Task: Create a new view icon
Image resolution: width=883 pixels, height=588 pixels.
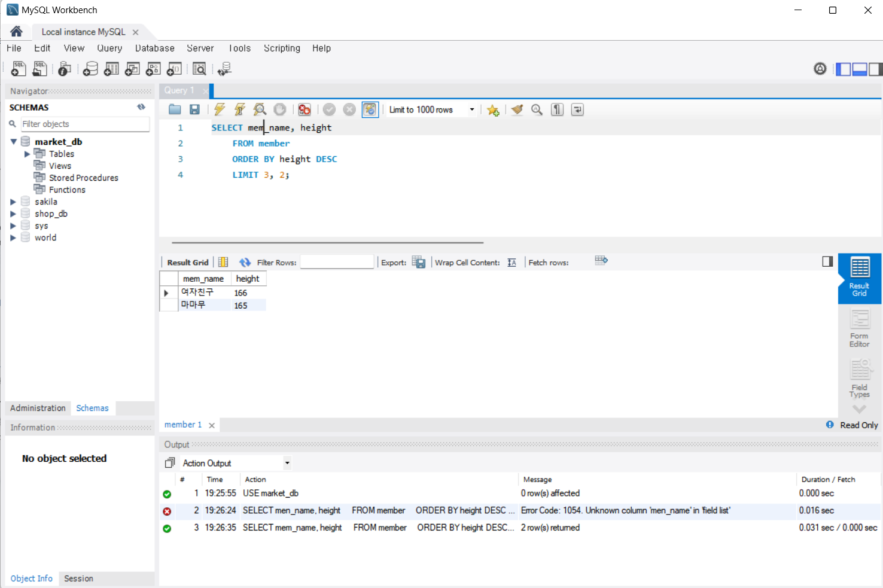Action: (132, 69)
